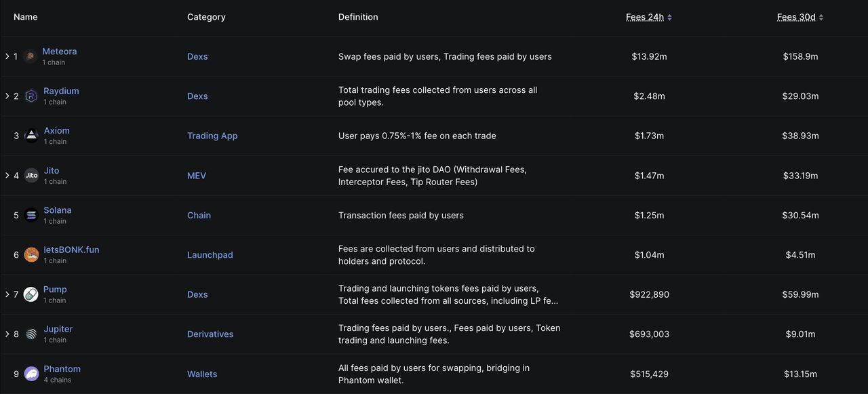868x394 pixels.
Task: Click the Meteora protocol logo icon
Action: (x=30, y=56)
